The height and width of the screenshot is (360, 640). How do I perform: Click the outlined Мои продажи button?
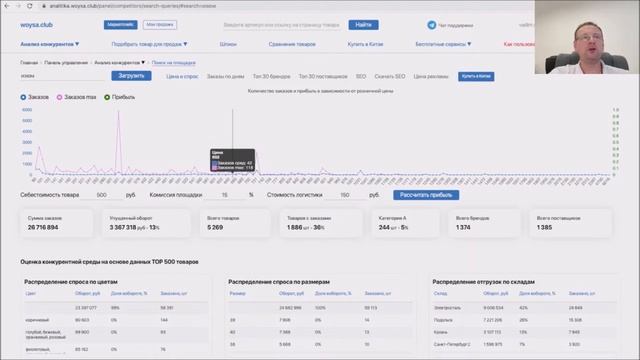[x=160, y=25]
